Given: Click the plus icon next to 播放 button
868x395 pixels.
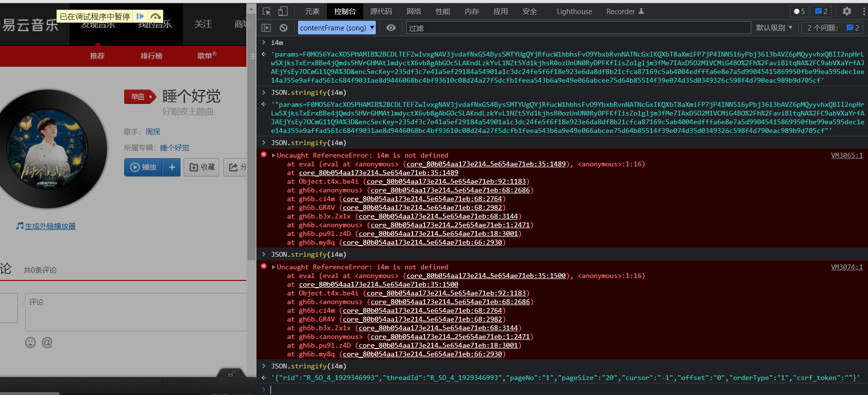Looking at the screenshot, I should pos(172,167).
